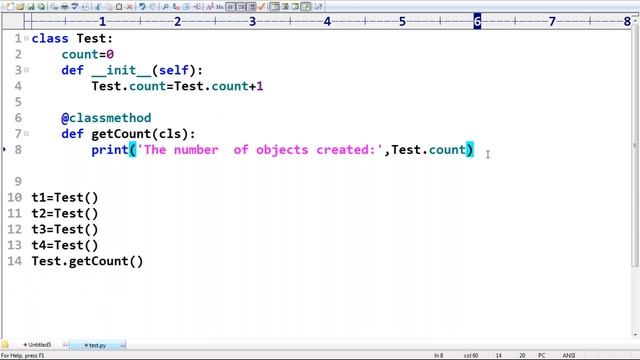Run spell check from the toolbar
640x360 pixels.
[x=75, y=7]
